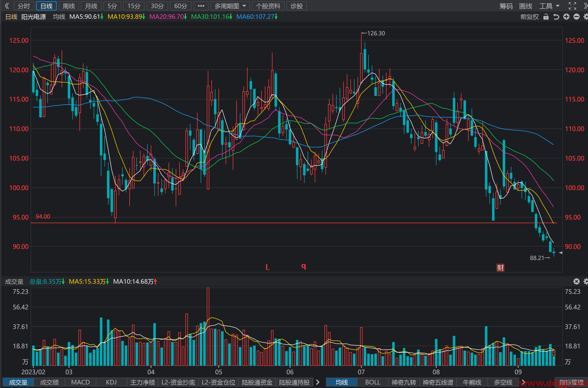Click the MA20:96.70 indicator value
This screenshot has height=388, width=588.
click(x=168, y=17)
